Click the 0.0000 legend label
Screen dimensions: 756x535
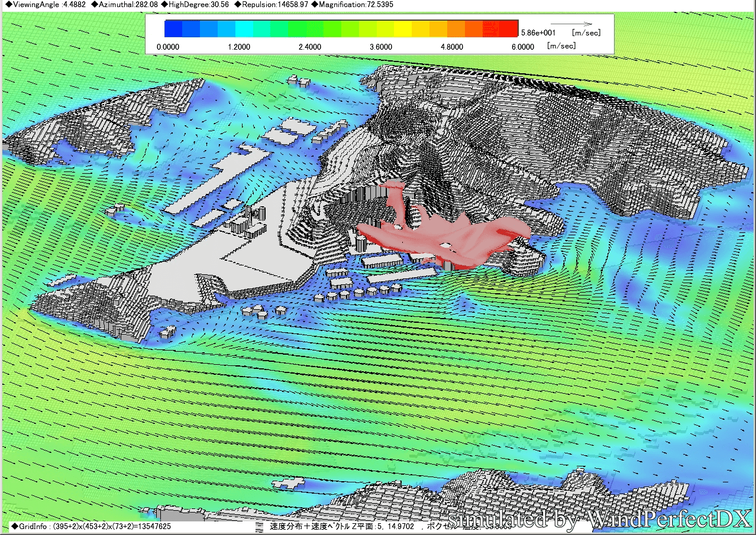click(x=169, y=47)
